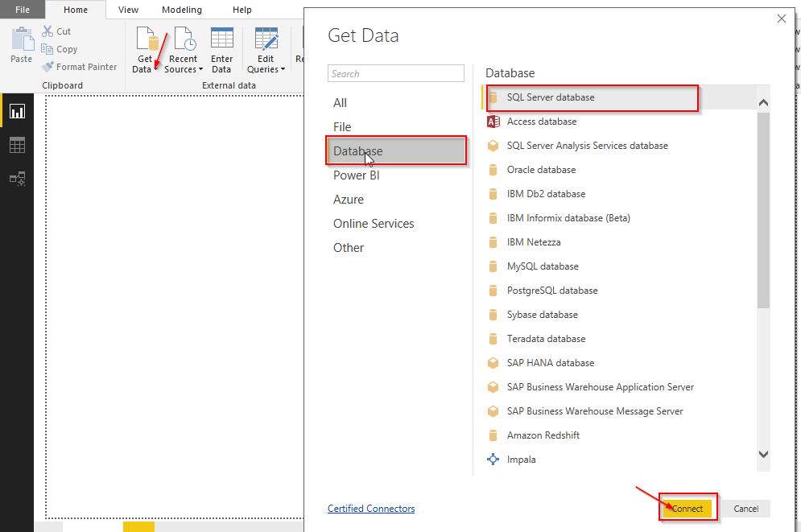801x532 pixels.
Task: Expand the Edit Queries dropdown arrow
Action: coord(283,69)
